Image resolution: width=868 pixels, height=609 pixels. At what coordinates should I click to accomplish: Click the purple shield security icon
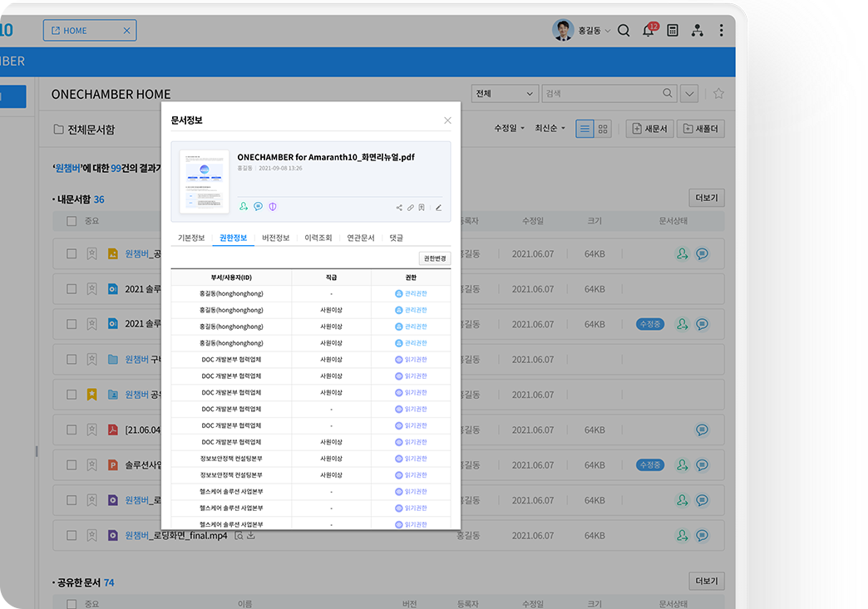[273, 207]
